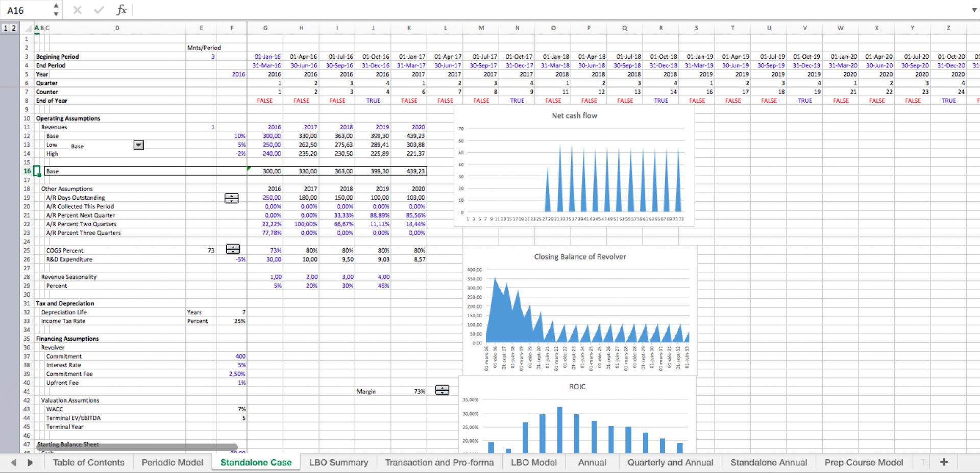Viewport: 980px width, 473px height.
Task: Click the cancel formula X icon
Action: pyautogui.click(x=77, y=10)
